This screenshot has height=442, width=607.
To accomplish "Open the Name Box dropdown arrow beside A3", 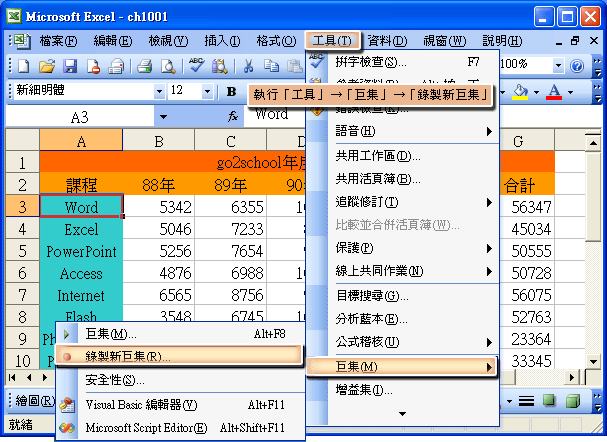I will click(163, 116).
